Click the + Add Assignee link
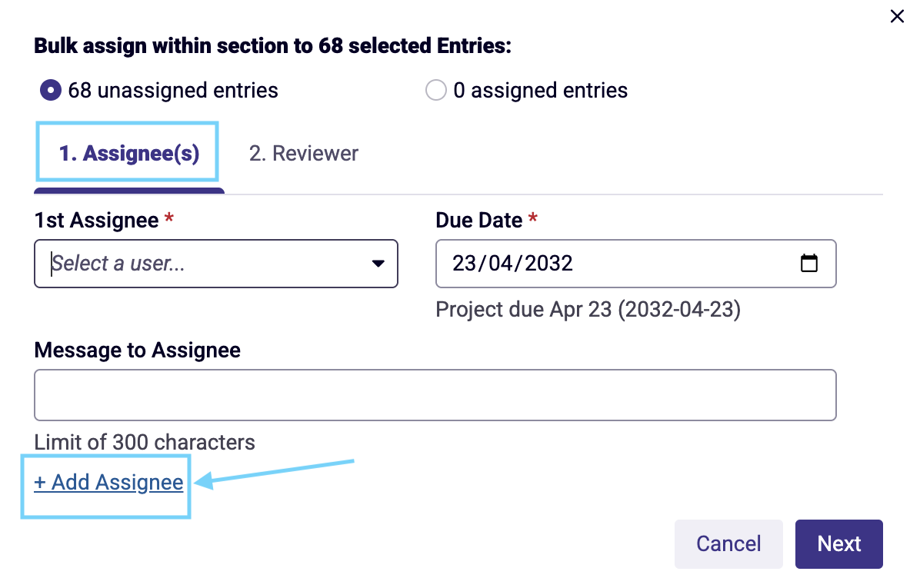 click(108, 483)
